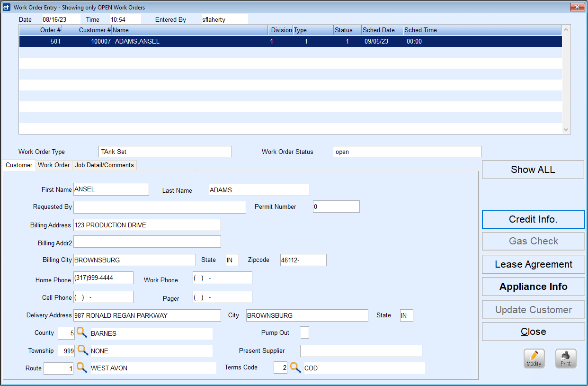Click the Terms Code lookup magnifier icon
The height and width of the screenshot is (386, 588).
[x=295, y=367]
